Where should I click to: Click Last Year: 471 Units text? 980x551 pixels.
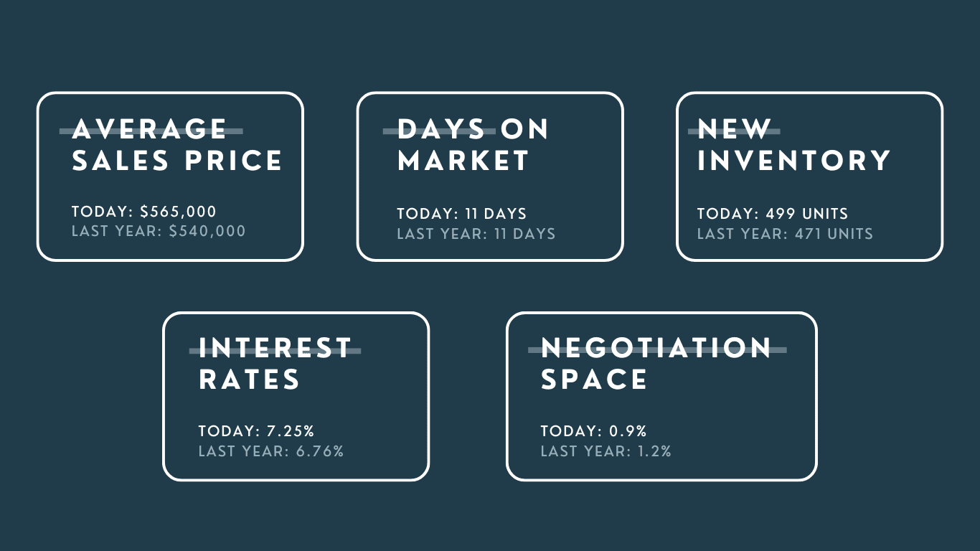point(785,234)
